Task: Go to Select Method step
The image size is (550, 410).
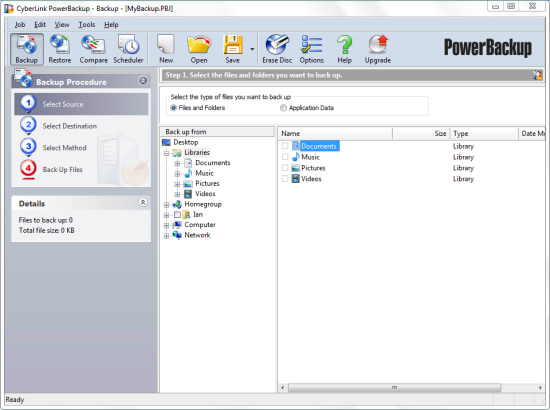Action: tap(64, 148)
